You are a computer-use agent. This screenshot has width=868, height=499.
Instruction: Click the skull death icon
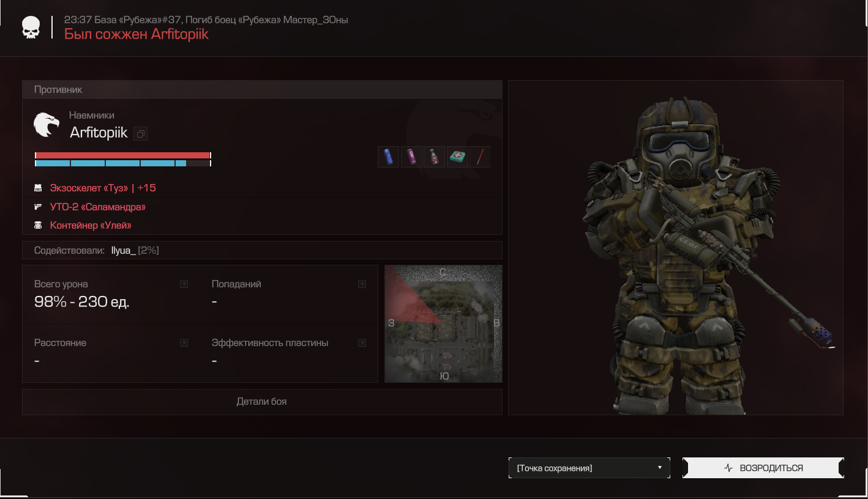[31, 28]
